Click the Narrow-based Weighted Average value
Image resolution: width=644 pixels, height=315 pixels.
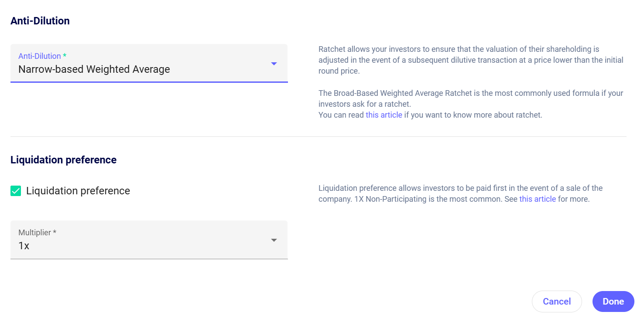(94, 69)
